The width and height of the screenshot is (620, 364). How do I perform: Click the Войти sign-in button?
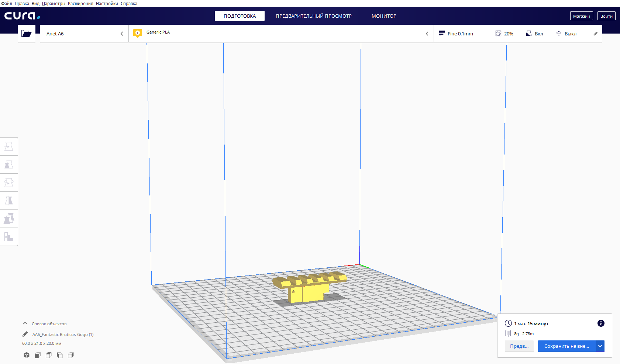(606, 16)
